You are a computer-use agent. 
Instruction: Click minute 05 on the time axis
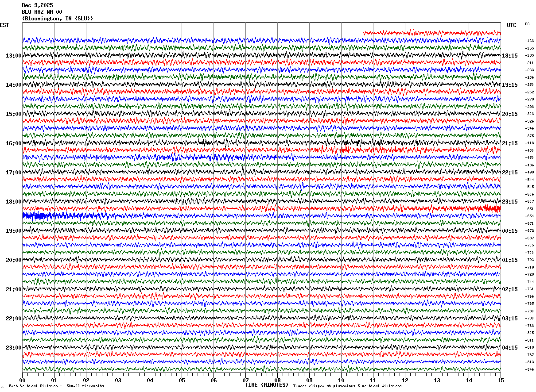tap(182, 380)
